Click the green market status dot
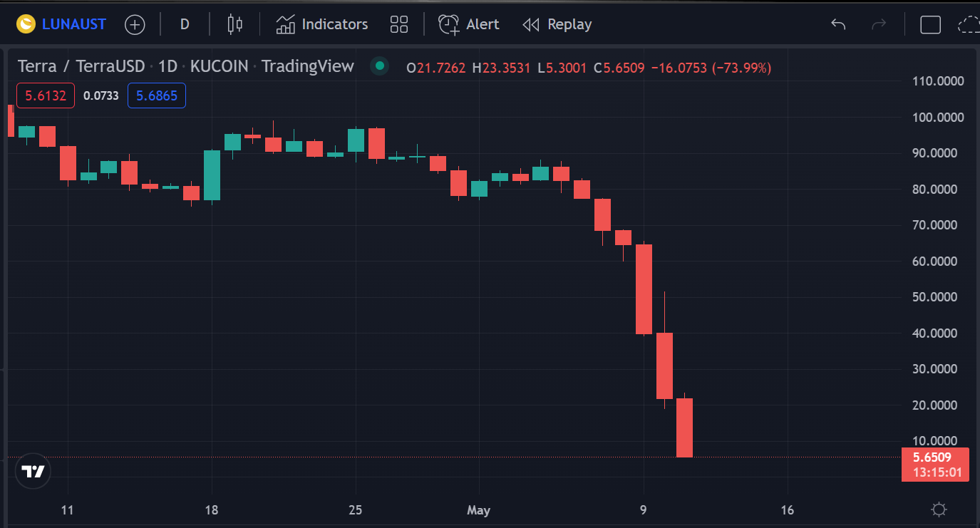 380,66
